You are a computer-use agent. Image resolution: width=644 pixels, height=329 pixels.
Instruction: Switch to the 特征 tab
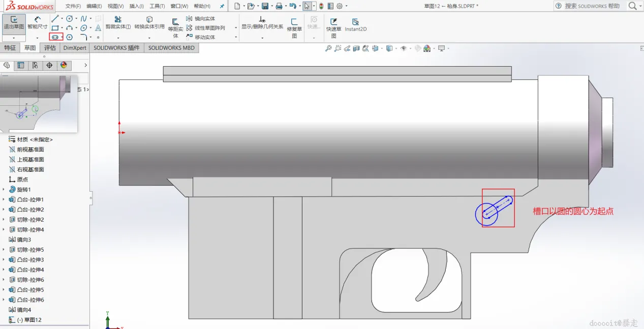click(x=10, y=48)
